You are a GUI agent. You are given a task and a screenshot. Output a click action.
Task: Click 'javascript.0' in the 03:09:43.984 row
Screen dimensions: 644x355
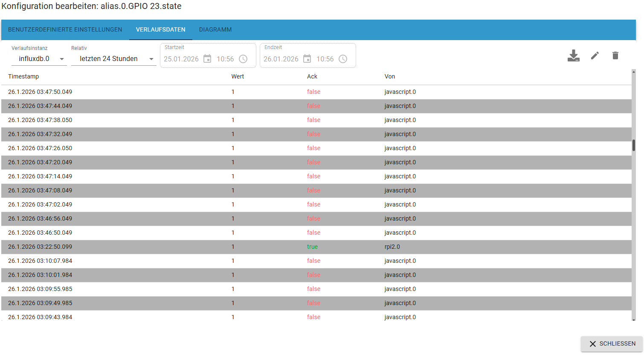pos(400,317)
